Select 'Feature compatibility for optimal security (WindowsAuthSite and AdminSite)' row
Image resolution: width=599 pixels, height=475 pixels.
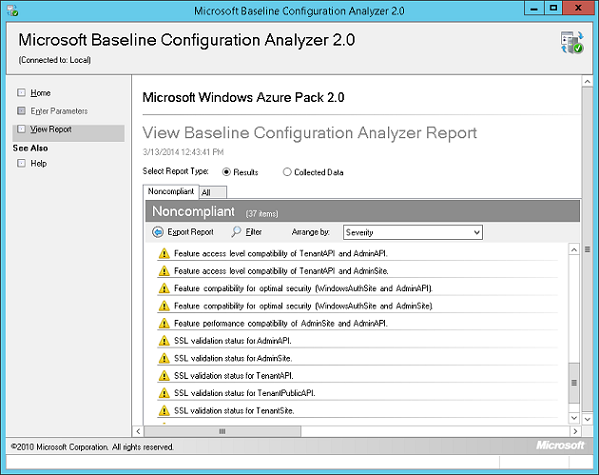click(x=357, y=306)
